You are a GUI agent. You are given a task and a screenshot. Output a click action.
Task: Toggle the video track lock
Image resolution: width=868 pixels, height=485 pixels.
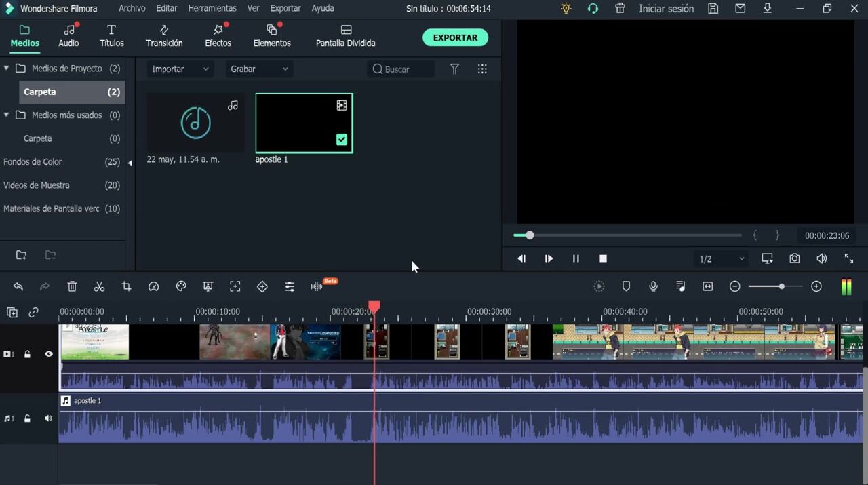[x=27, y=354]
